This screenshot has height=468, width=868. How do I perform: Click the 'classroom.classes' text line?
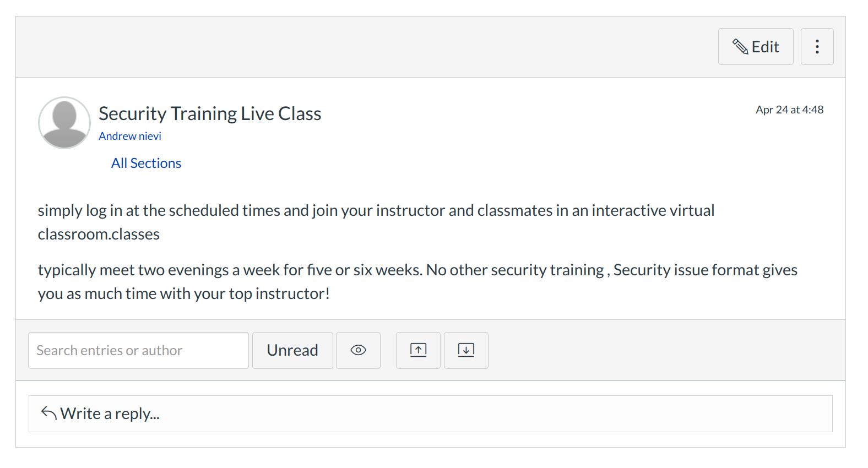(x=99, y=235)
